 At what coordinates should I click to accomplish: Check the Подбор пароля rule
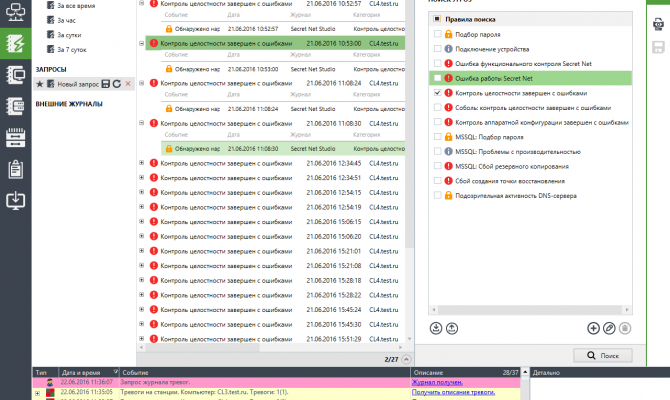point(437,34)
